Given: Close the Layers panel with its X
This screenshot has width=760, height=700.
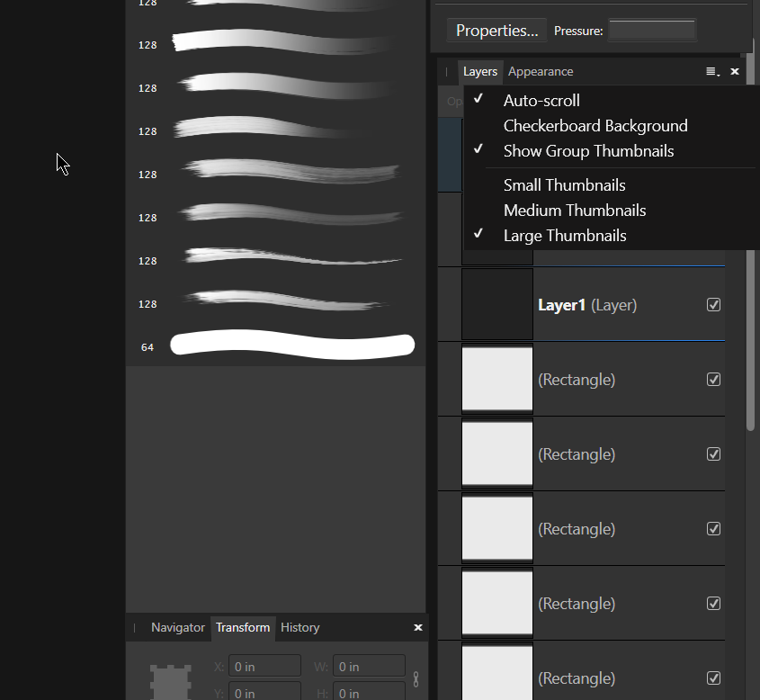Looking at the screenshot, I should click(735, 72).
